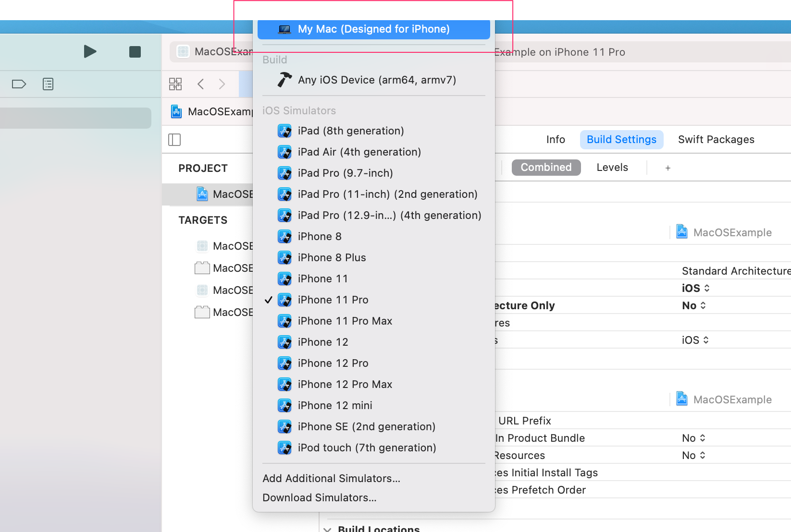The image size is (791, 532).
Task: Open MacOSExample project file breadcrumb
Action: tap(212, 111)
